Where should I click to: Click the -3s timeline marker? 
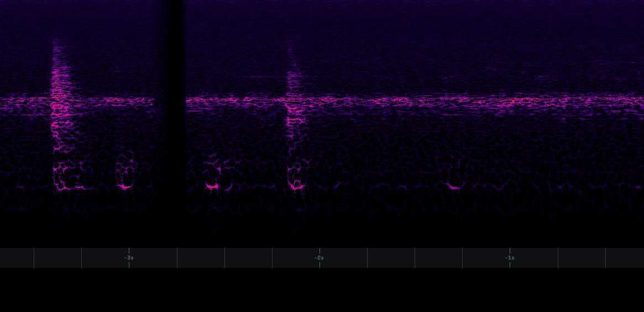point(129,258)
